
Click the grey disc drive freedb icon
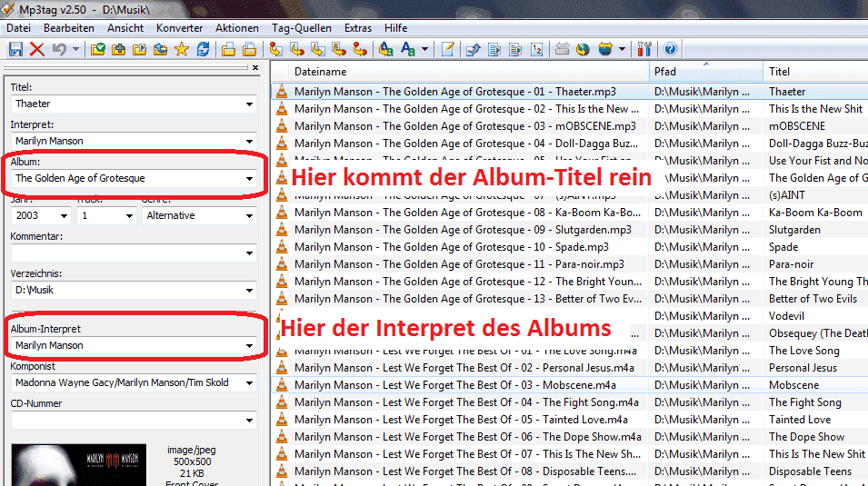[x=562, y=49]
